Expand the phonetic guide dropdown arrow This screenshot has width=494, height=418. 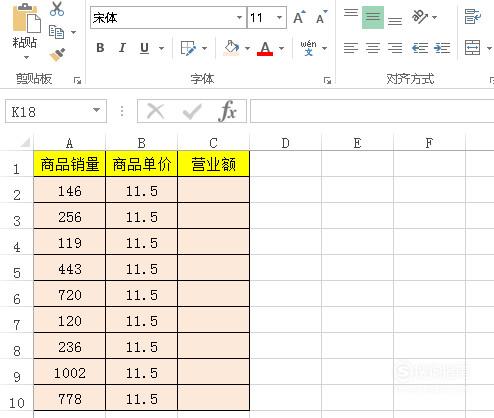pyautogui.click(x=324, y=48)
